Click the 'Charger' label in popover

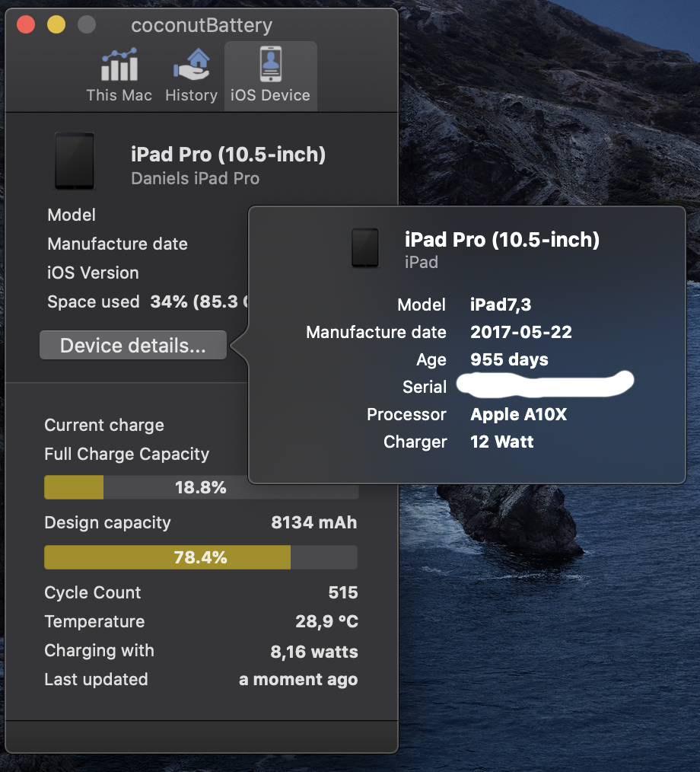(415, 442)
